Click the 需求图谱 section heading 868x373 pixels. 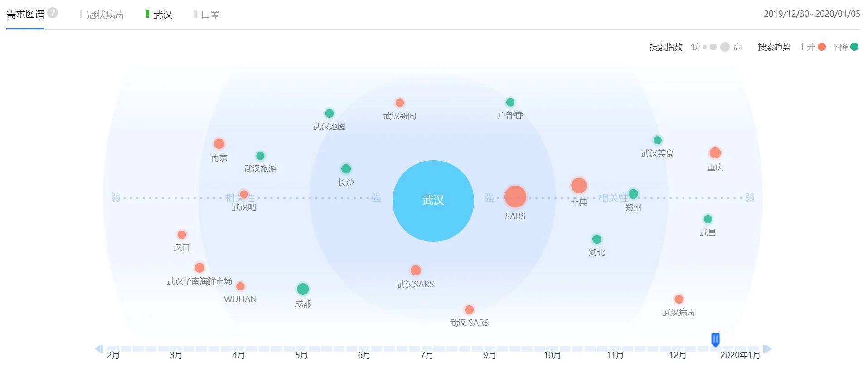pyautogui.click(x=25, y=14)
